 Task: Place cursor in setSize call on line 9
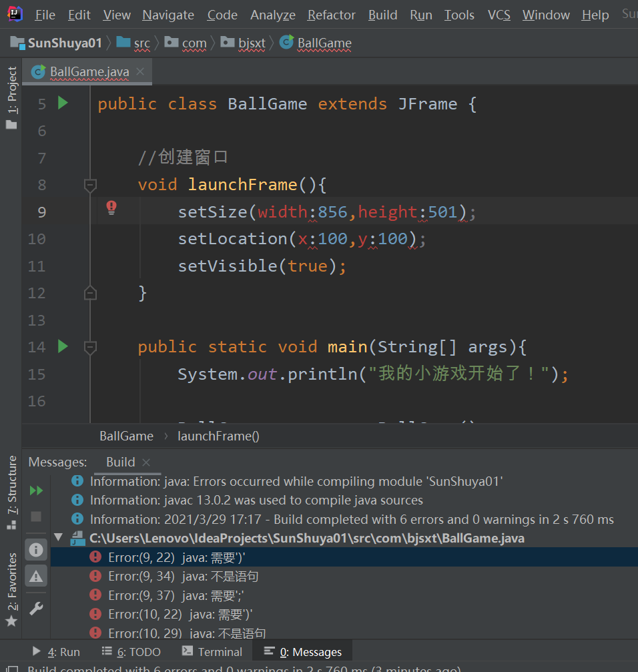(x=326, y=212)
